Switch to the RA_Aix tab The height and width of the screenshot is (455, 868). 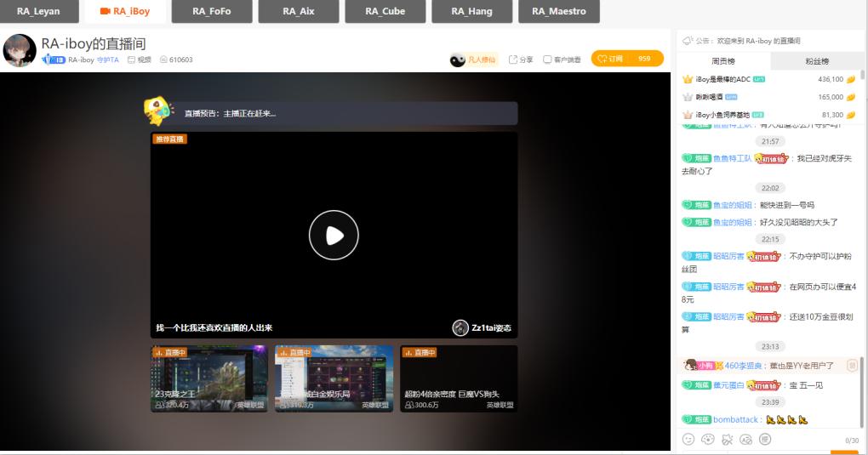299,11
